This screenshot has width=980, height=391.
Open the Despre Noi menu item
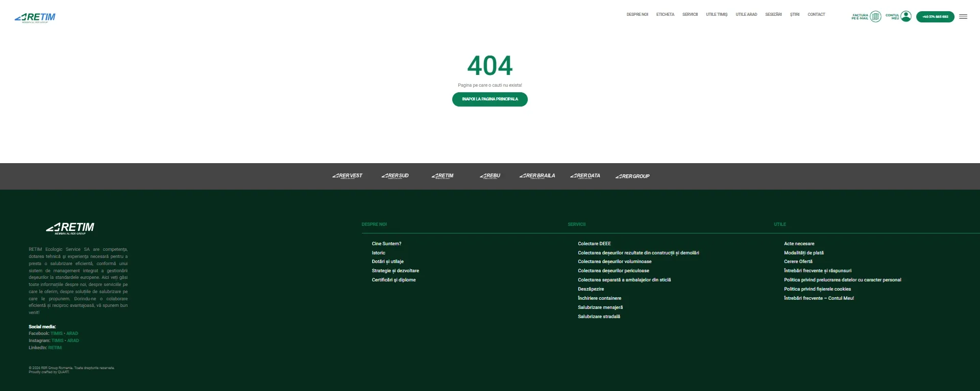637,15
